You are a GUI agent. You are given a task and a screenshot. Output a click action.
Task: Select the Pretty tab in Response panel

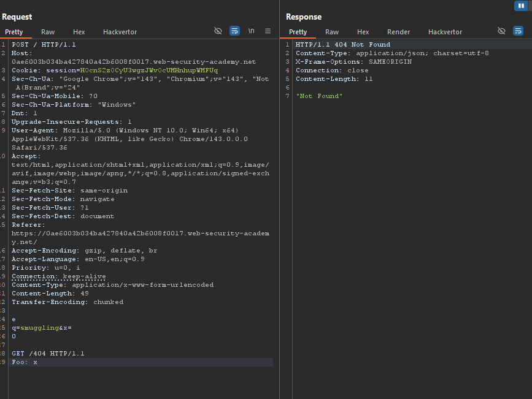298,32
